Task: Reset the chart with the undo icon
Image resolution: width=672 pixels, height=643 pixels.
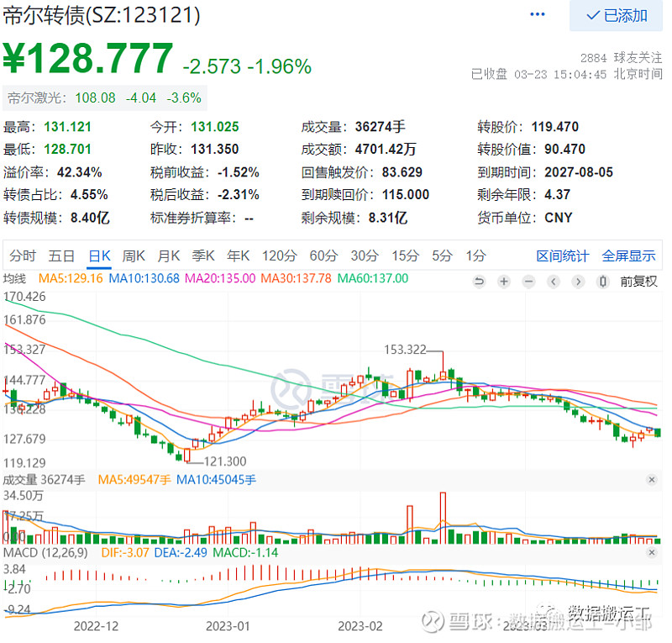Action: tap(479, 282)
